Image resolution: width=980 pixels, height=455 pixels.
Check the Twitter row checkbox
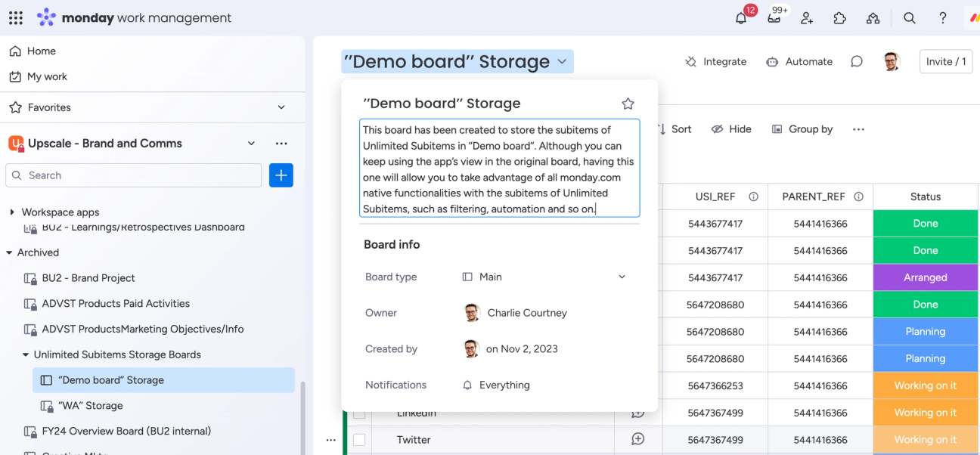[x=360, y=439]
